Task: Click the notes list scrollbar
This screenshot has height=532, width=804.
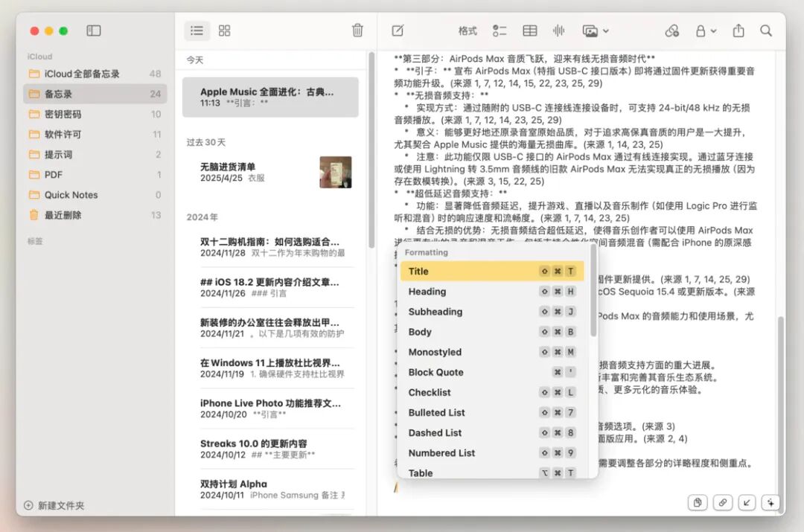Action: click(371, 150)
